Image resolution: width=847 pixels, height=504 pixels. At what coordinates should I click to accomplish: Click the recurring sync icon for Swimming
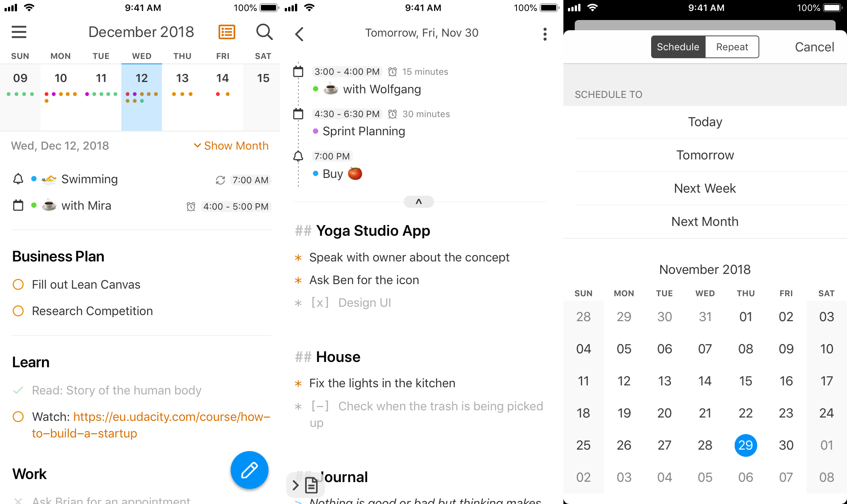pos(217,179)
